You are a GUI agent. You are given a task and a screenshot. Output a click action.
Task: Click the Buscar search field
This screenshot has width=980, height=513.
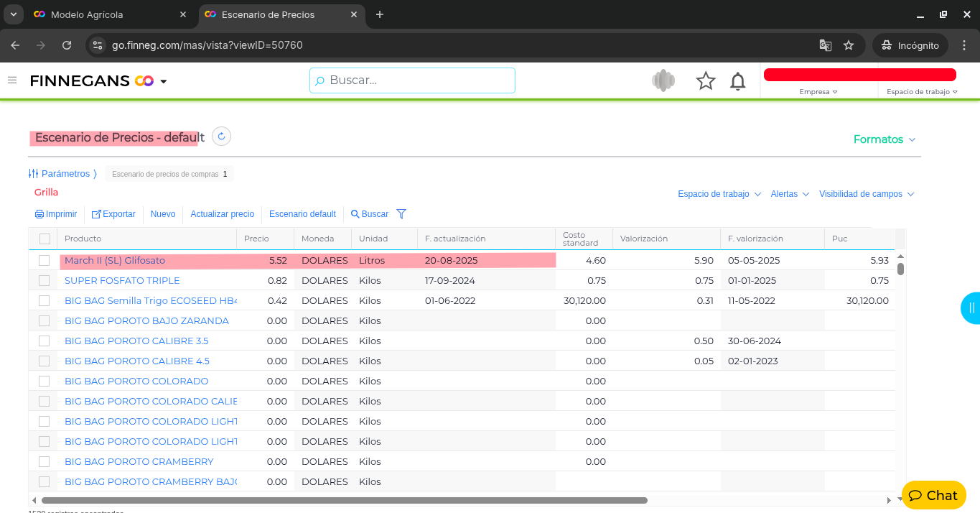click(412, 80)
